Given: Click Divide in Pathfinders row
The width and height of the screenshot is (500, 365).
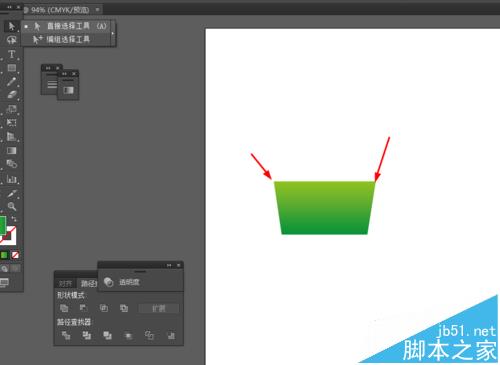Looking at the screenshot, I should tap(66, 335).
